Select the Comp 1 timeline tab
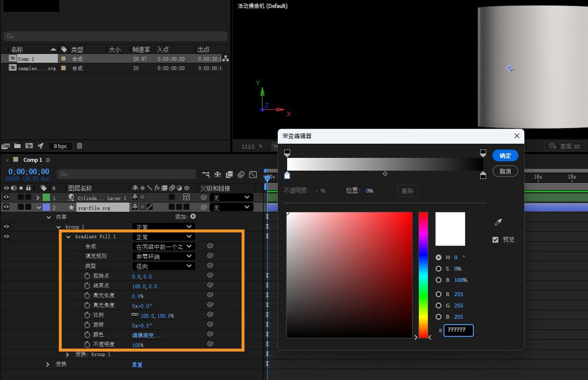The image size is (588, 380). (x=33, y=160)
